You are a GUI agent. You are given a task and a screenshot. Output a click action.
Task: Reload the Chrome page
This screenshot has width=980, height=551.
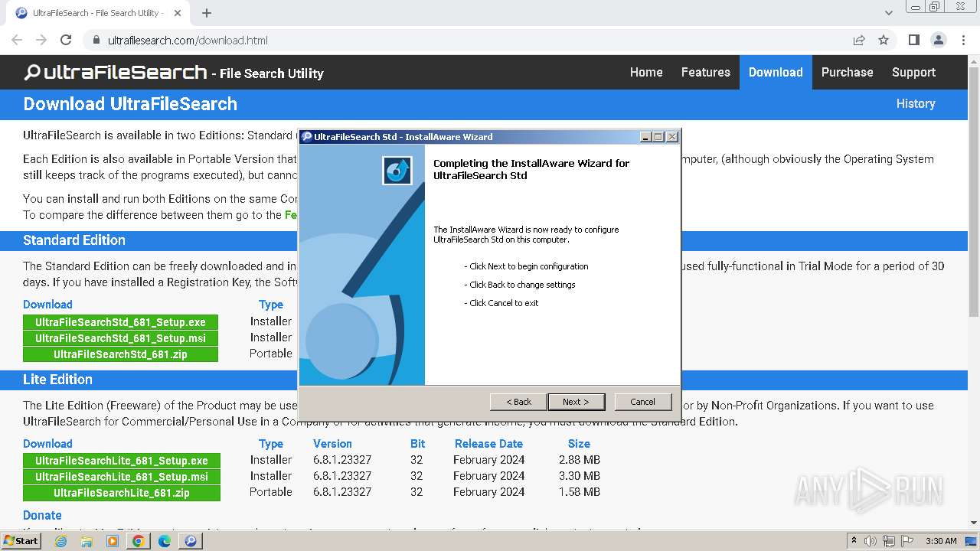coord(66,40)
